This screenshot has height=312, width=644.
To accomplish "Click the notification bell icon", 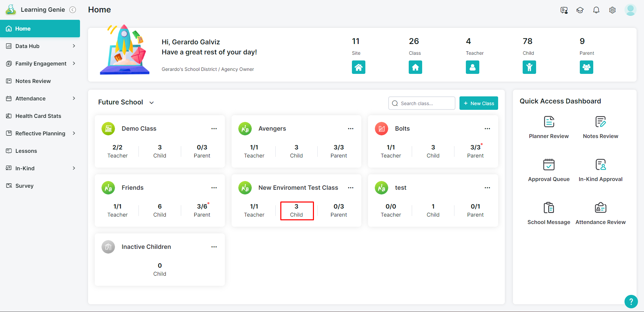I will 596,10.
